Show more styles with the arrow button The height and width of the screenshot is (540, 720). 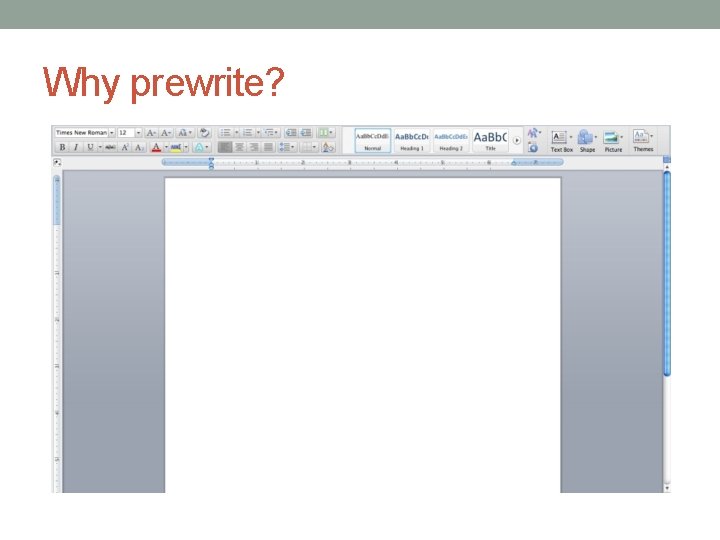[517, 141]
